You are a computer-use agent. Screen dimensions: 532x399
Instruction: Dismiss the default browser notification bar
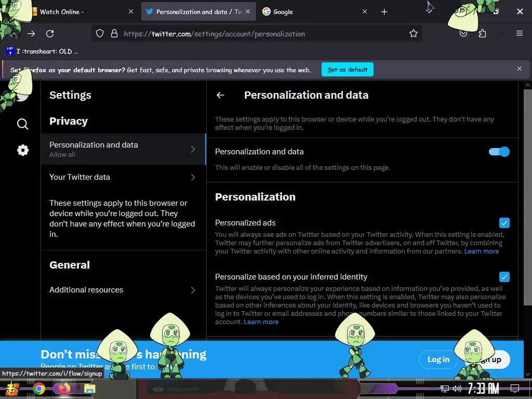[520, 69]
